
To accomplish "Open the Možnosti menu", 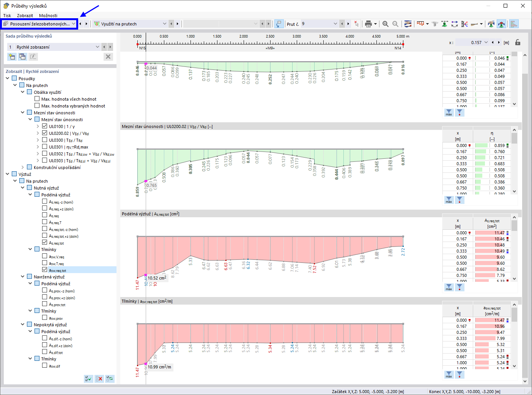I will click(x=48, y=16).
